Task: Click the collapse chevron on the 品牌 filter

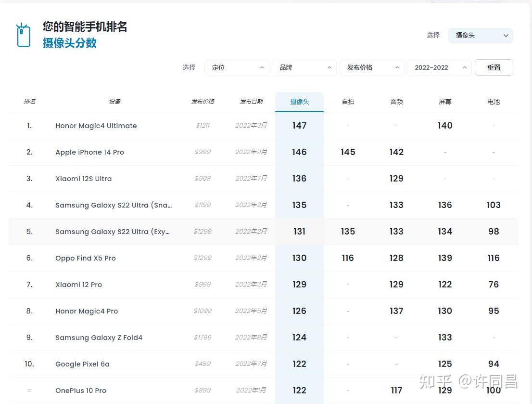Action: pos(329,67)
